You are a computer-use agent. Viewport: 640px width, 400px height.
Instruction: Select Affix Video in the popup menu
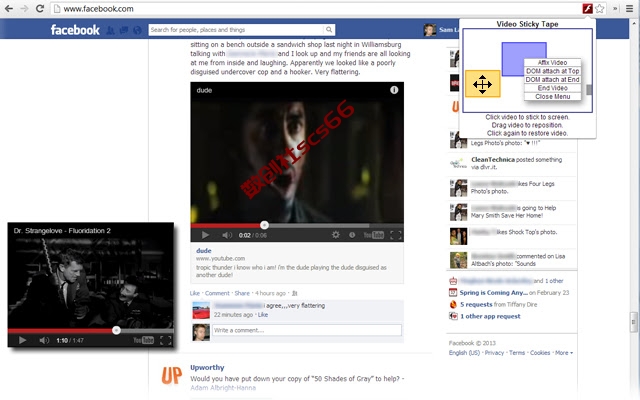click(552, 62)
